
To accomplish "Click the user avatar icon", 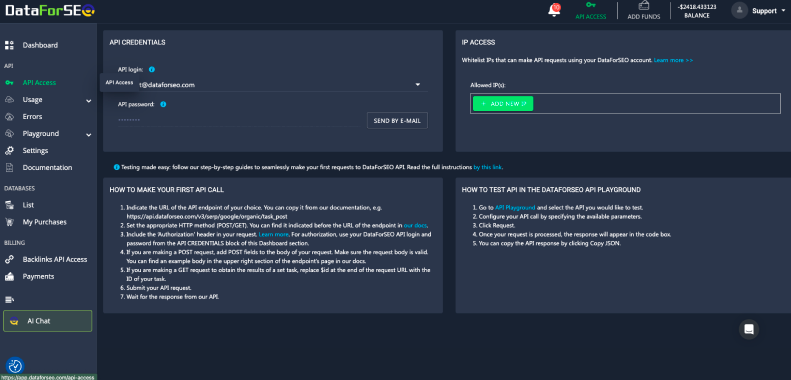I will coord(739,10).
